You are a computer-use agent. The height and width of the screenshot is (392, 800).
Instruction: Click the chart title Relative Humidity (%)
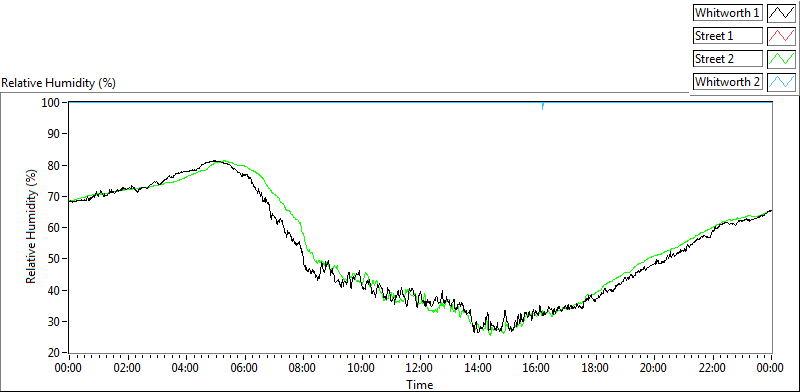click(x=59, y=83)
